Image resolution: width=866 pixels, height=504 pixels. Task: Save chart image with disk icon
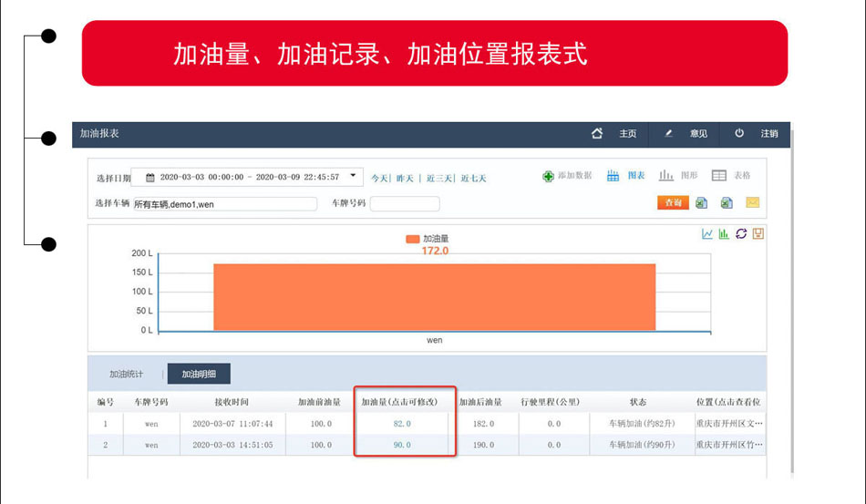758,234
